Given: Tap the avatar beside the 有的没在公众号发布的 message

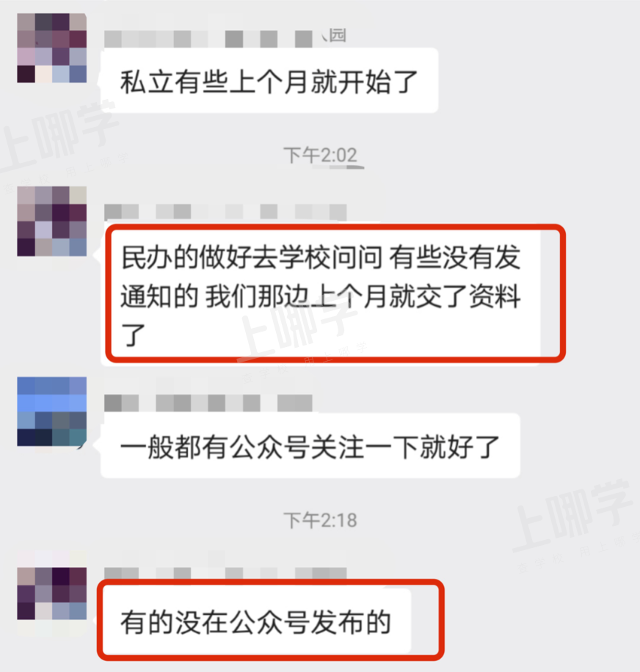Looking at the screenshot, I should 52,594.
